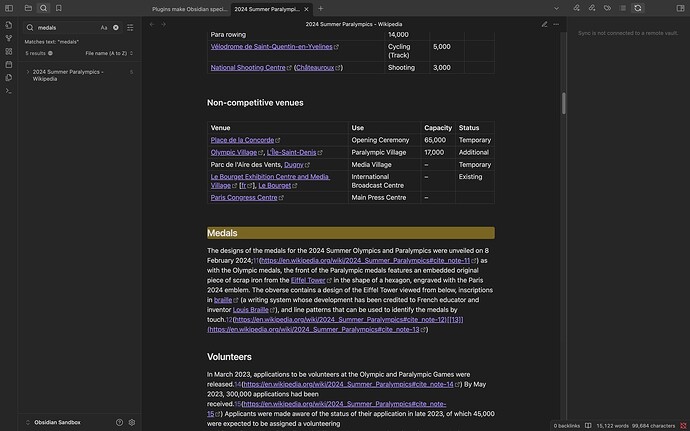
Task: Open the Bookmarks sidebar tab
Action: pos(59,8)
